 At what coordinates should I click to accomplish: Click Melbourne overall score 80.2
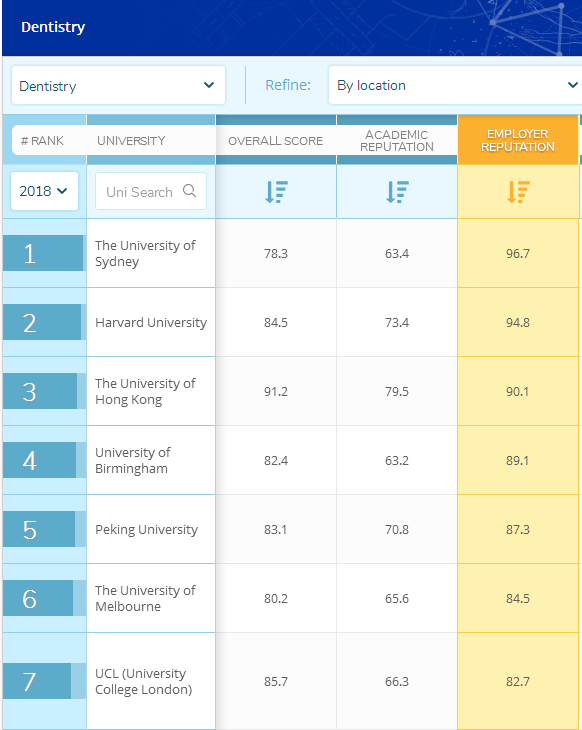pos(276,598)
